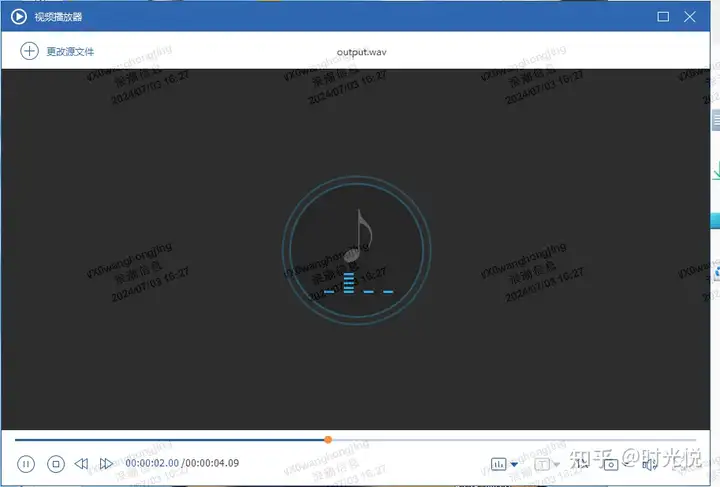This screenshot has height=487, width=720.
Task: Expand the audio track dropdown arrow
Action: 514,465
